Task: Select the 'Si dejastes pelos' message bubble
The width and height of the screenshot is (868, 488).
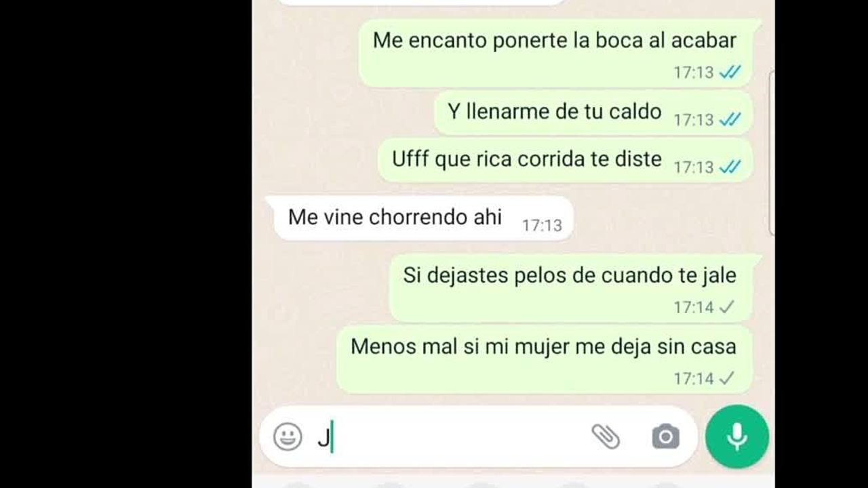Action: tap(571, 288)
